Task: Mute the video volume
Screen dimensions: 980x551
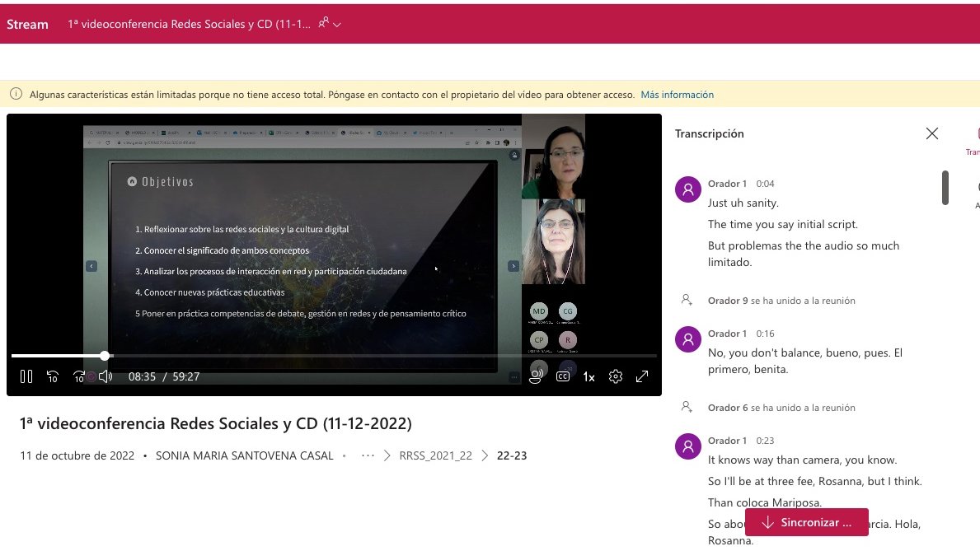Action: click(106, 376)
